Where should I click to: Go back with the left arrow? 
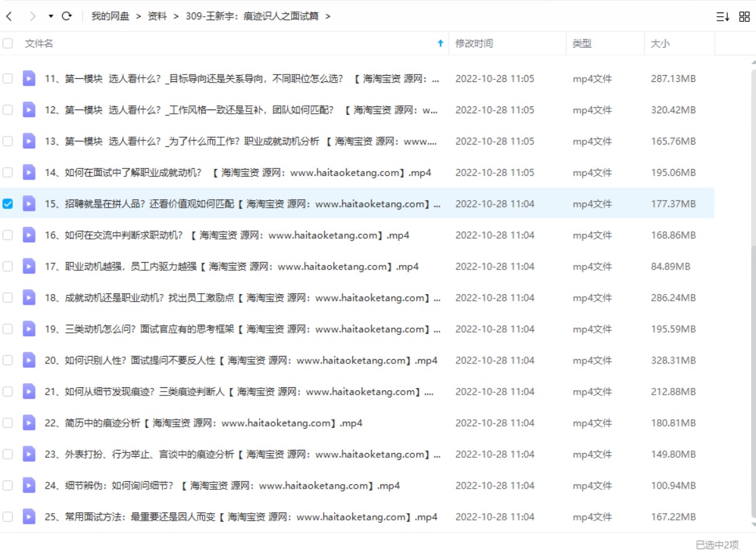click(9, 16)
